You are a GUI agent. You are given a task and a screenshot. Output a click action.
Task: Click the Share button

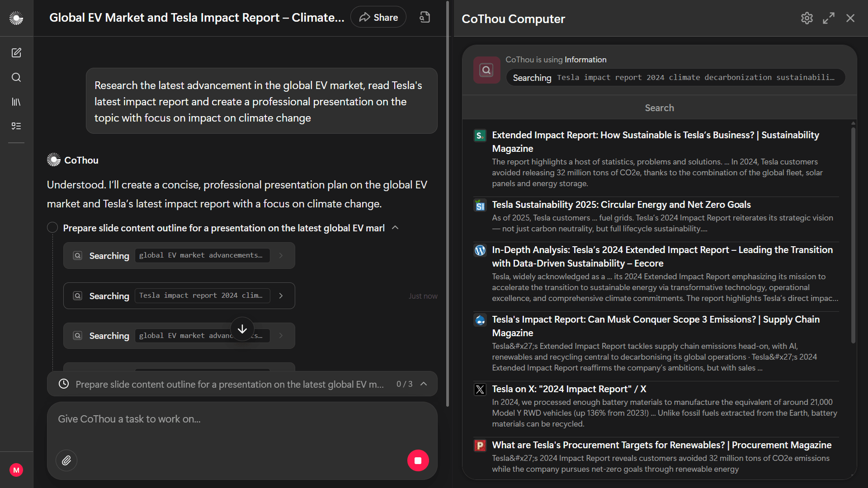[378, 17]
